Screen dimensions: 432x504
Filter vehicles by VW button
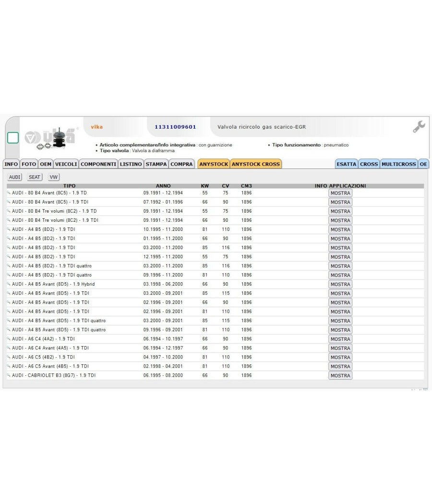coord(54,177)
